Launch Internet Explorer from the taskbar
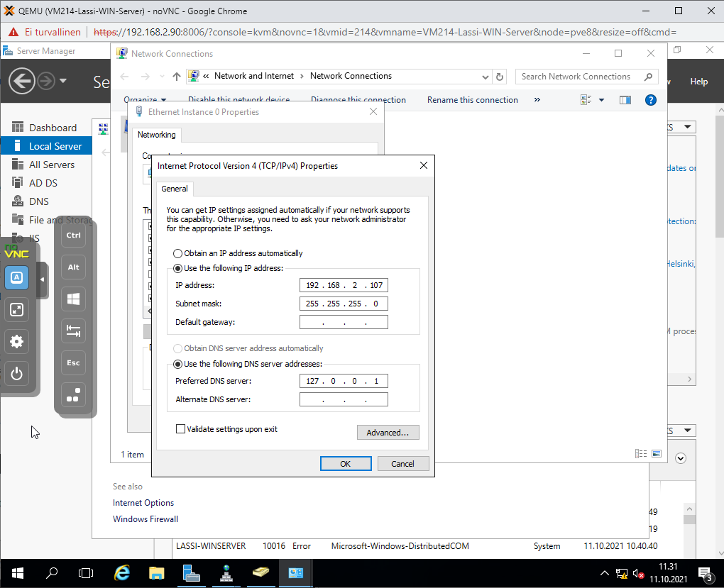The width and height of the screenshot is (724, 588). tap(122, 573)
